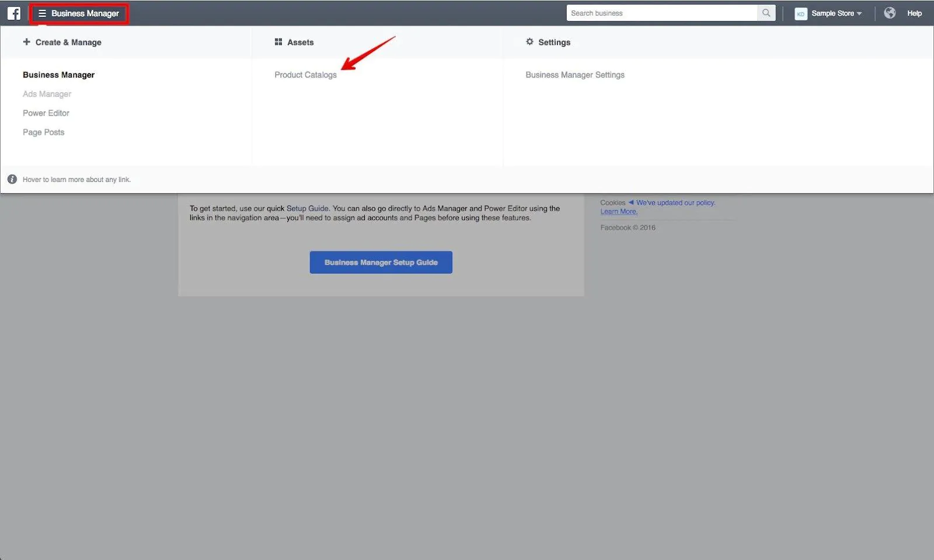Open Business Manager Settings link
Screen dimensions: 934x560
pos(575,75)
